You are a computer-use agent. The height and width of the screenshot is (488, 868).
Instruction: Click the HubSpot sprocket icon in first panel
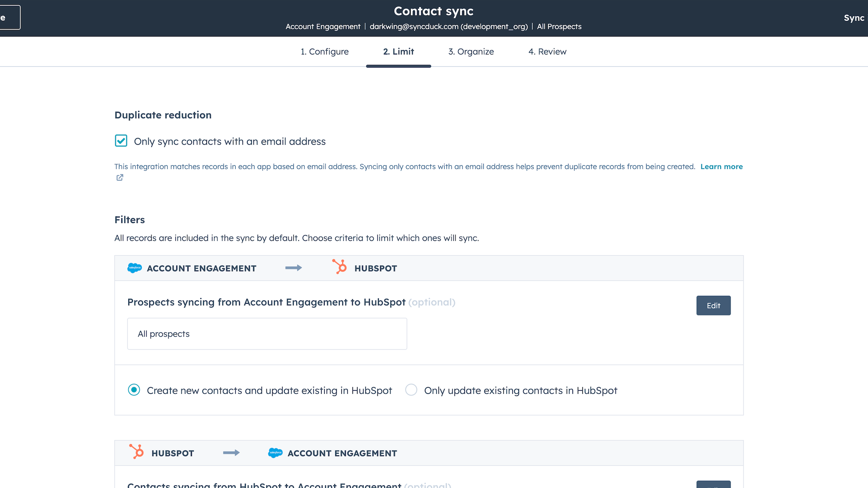pyautogui.click(x=339, y=267)
